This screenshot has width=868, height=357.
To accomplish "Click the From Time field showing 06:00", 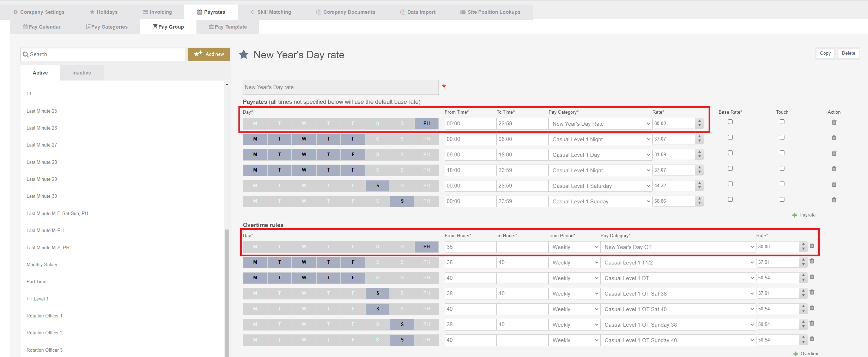I will click(470, 155).
